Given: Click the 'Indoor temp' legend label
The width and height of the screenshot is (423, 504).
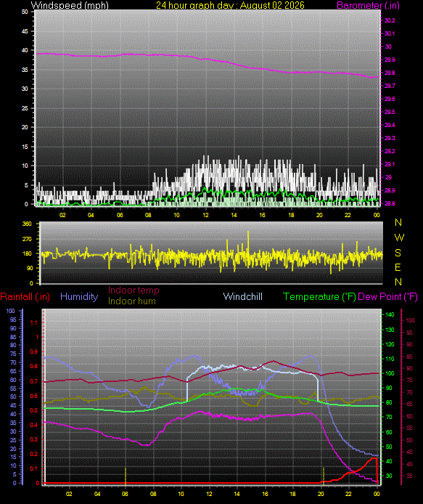Looking at the screenshot, I should coord(134,290).
